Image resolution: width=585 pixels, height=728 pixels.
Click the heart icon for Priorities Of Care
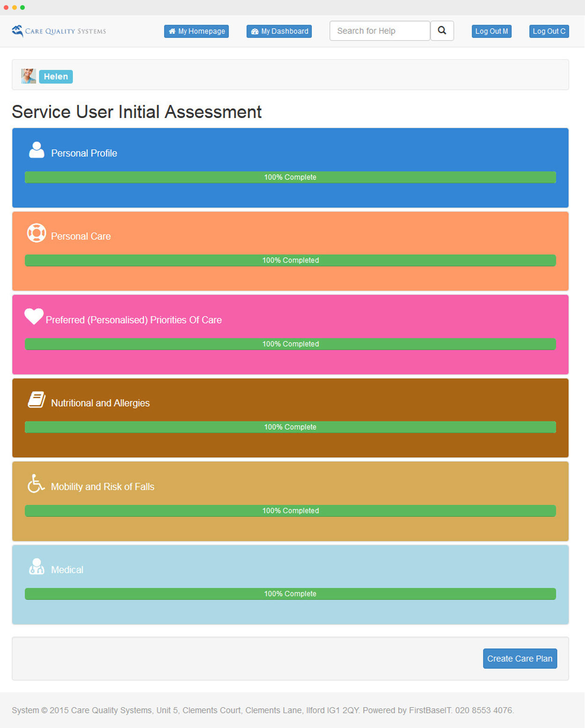(34, 316)
